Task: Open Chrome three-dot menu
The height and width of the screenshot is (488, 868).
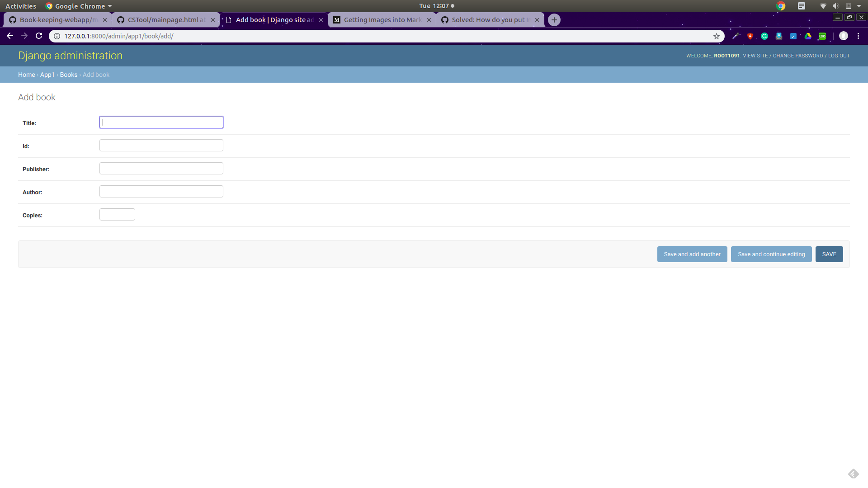Action: click(x=858, y=36)
